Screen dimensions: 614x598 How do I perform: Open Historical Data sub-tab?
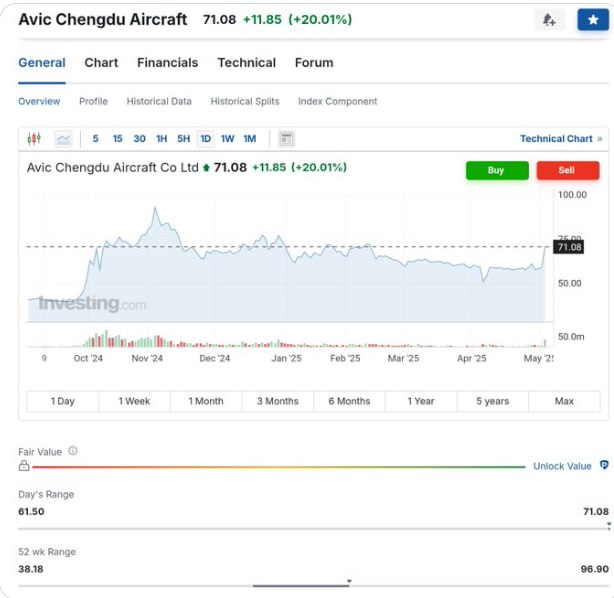pos(159,101)
